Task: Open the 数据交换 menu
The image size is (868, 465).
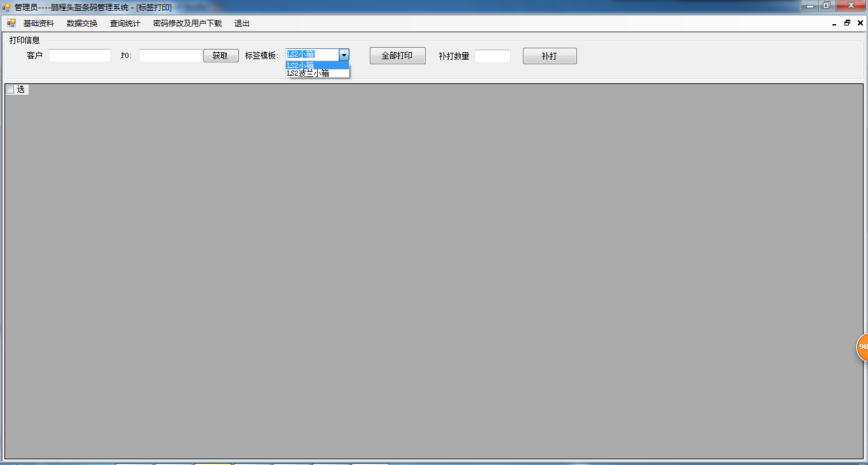Action: click(x=82, y=24)
